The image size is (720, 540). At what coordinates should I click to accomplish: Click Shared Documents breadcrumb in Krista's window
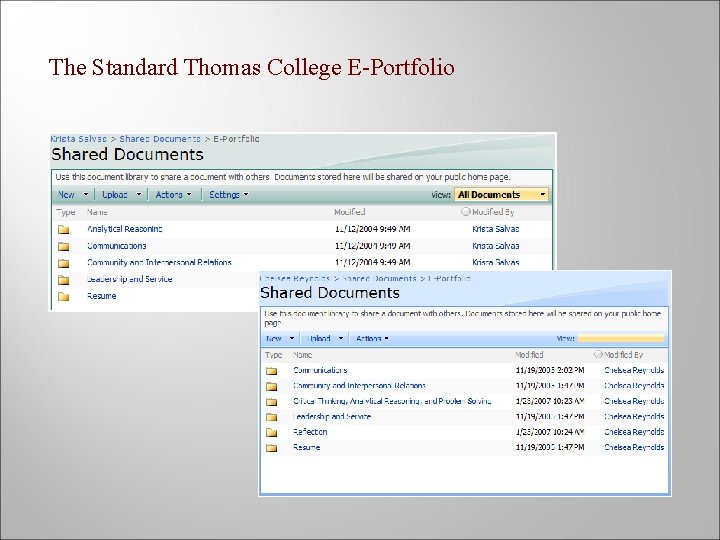tap(160, 139)
